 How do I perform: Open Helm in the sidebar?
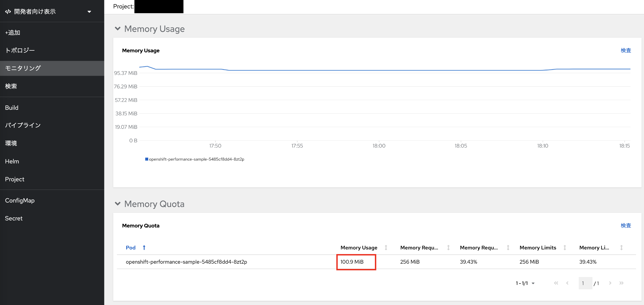(12, 161)
